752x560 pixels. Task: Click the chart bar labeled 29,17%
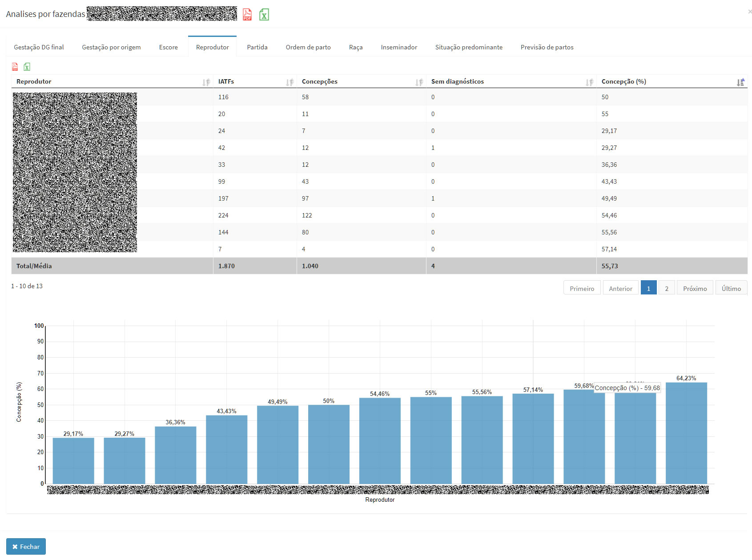point(73,461)
